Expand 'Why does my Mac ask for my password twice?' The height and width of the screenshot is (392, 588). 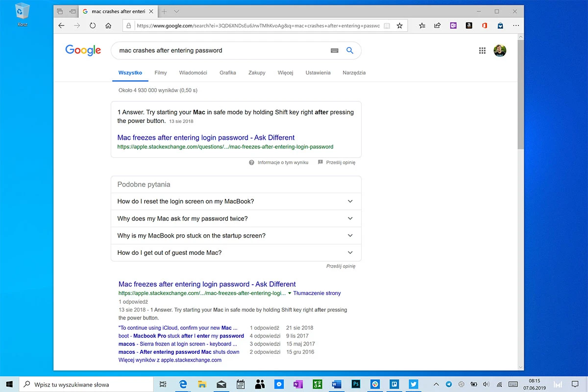tap(236, 219)
